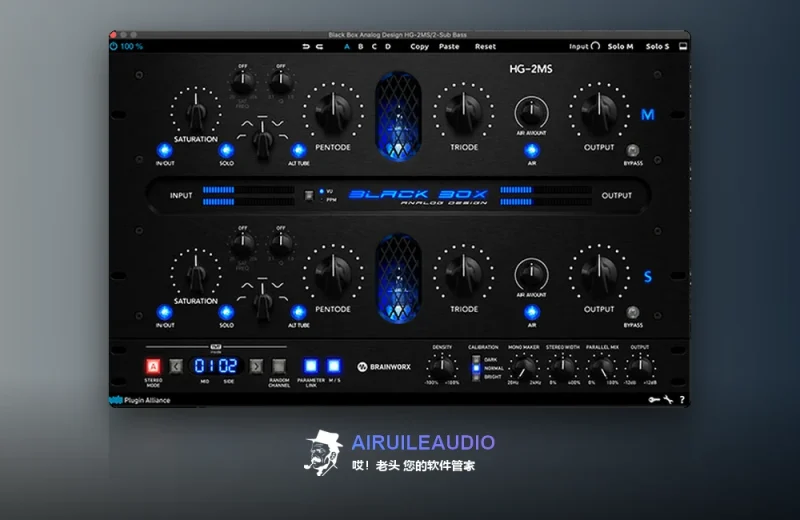Toggle the S channel Alt Tube LED
This screenshot has width=800, height=520.
(298, 312)
